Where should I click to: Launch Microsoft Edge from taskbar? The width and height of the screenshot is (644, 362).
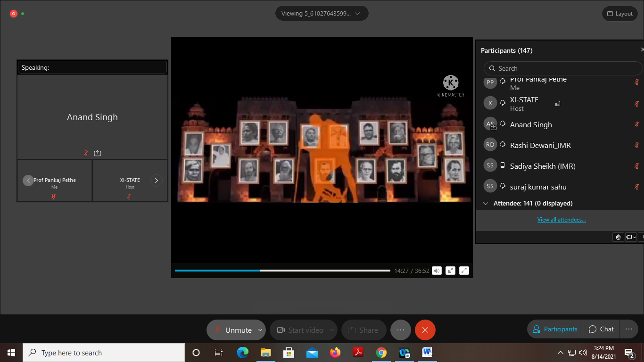pyautogui.click(x=243, y=353)
